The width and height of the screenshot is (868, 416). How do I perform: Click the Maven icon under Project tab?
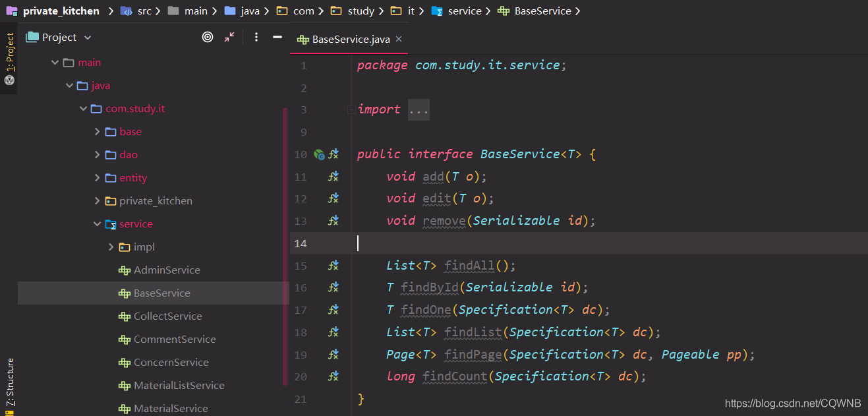(9, 80)
